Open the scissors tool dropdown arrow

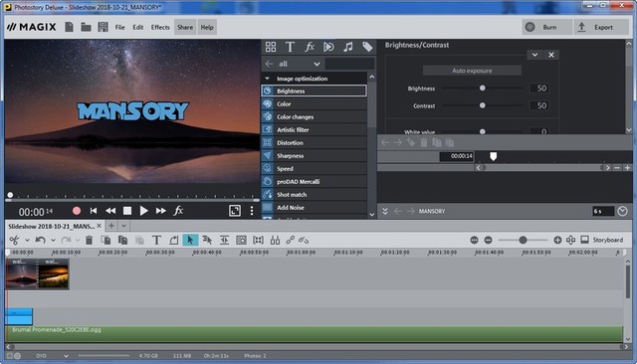click(27, 241)
